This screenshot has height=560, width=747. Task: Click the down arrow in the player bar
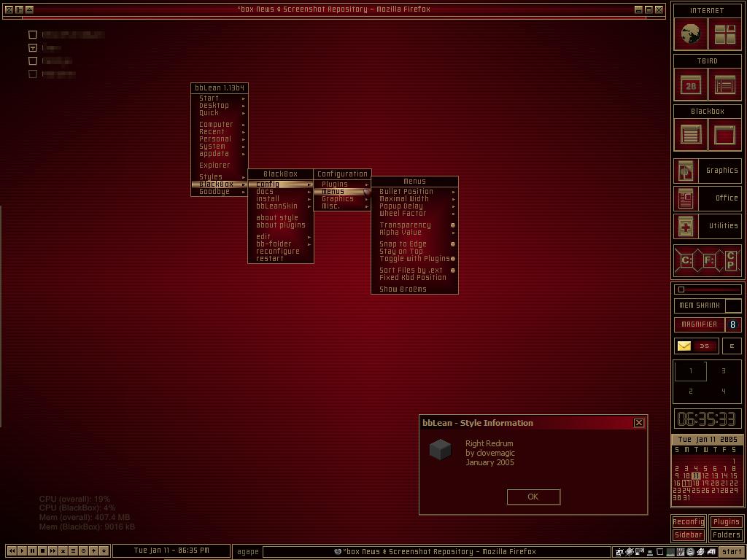[104, 551]
